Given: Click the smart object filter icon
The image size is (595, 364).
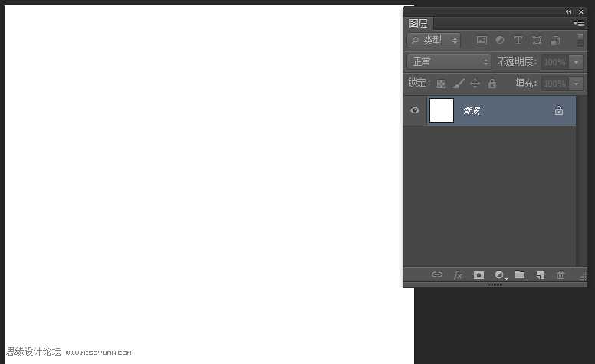Looking at the screenshot, I should (555, 41).
